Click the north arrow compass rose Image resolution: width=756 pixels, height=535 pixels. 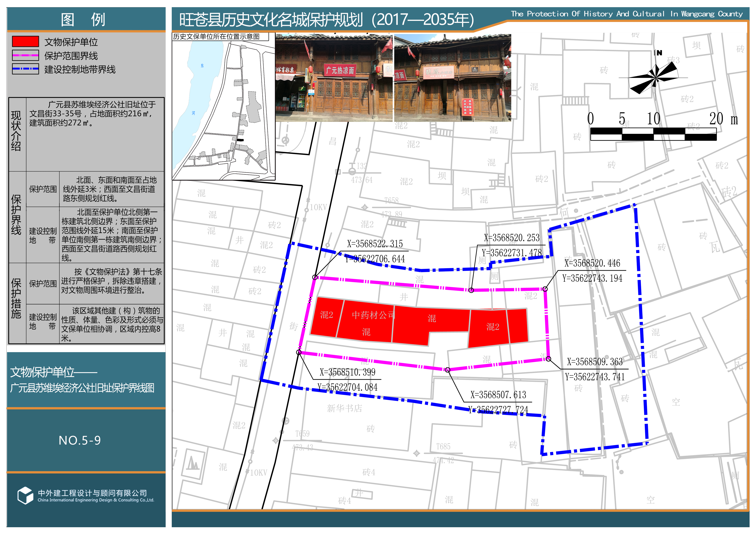click(655, 78)
